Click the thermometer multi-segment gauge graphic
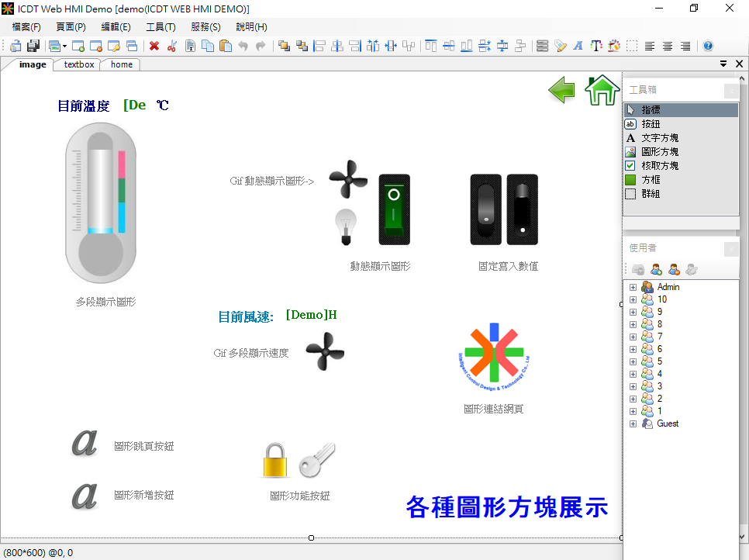The image size is (749, 560). 101,203
